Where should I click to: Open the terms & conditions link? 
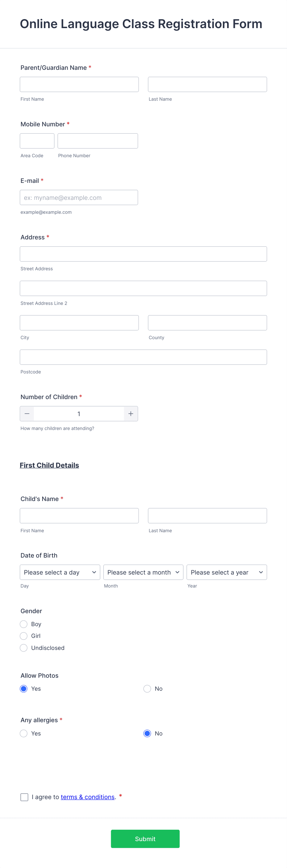[87, 797]
